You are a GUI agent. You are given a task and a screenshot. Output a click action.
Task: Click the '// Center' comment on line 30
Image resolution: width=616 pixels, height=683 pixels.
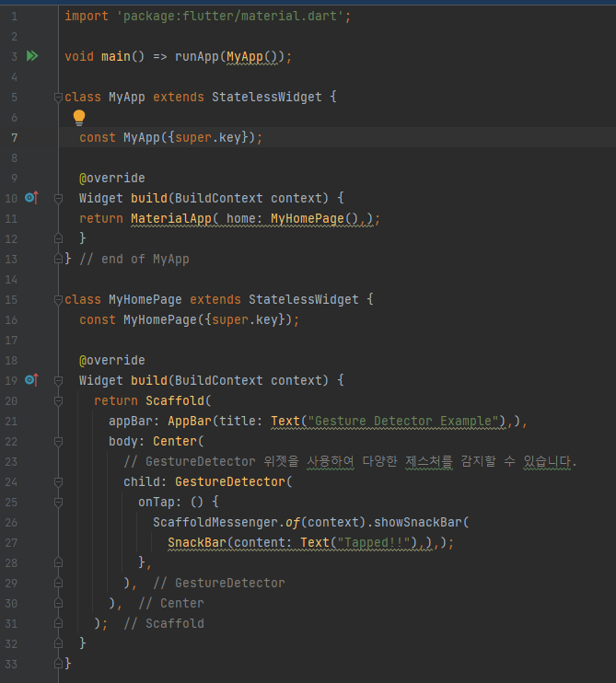tap(170, 603)
